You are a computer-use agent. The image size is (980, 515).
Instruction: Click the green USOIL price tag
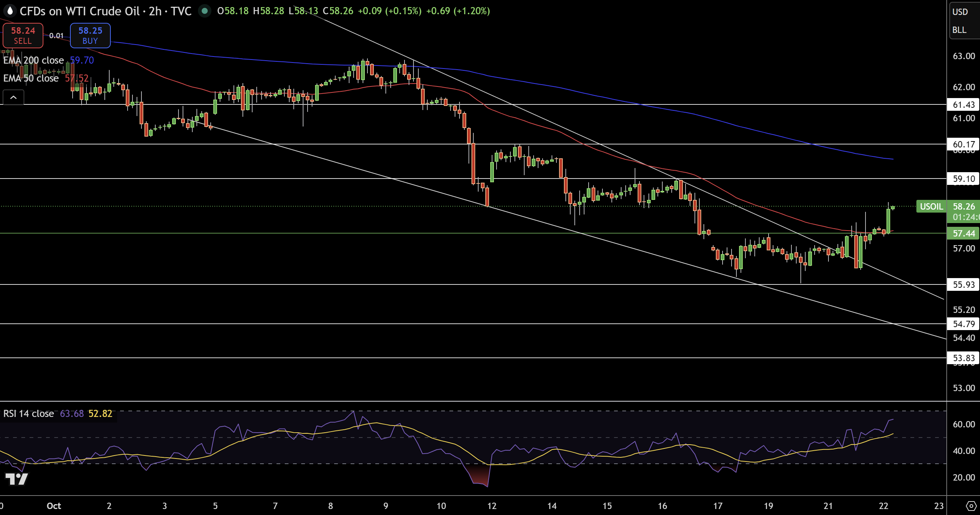[931, 206]
